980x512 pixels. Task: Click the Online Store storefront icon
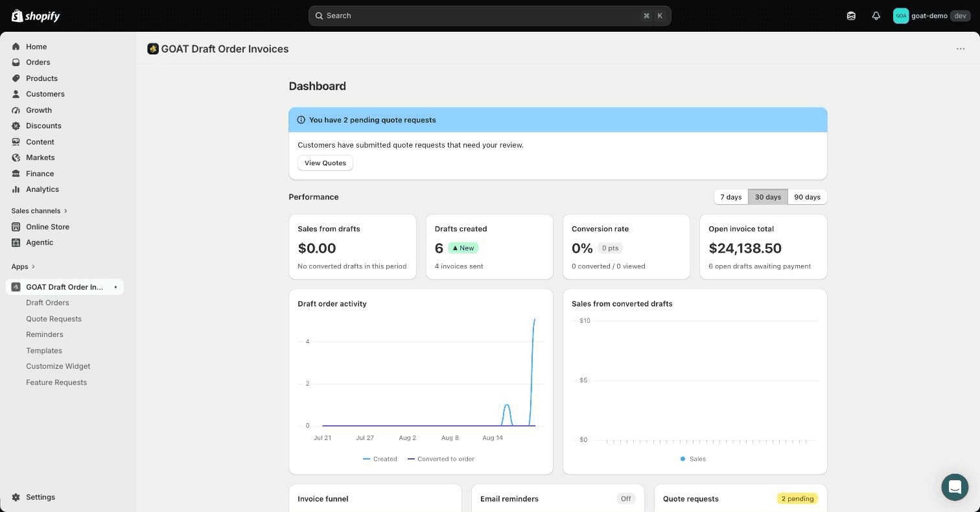click(16, 227)
